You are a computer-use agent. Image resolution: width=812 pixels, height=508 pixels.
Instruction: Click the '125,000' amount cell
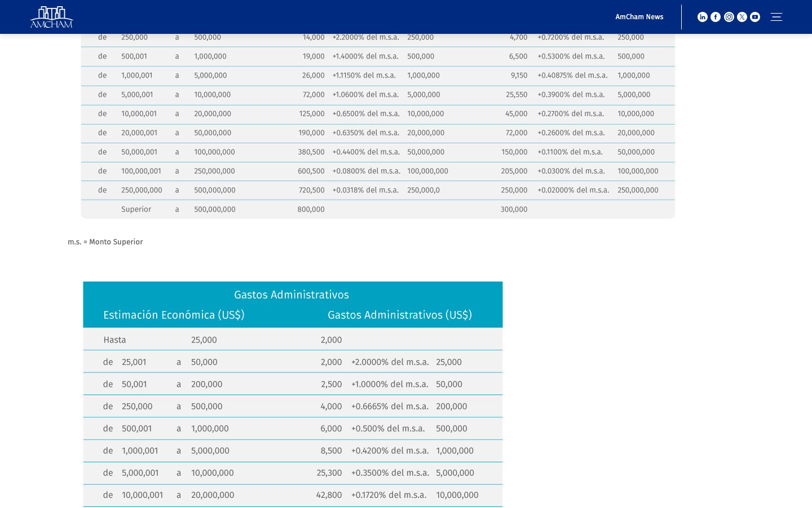click(x=312, y=113)
